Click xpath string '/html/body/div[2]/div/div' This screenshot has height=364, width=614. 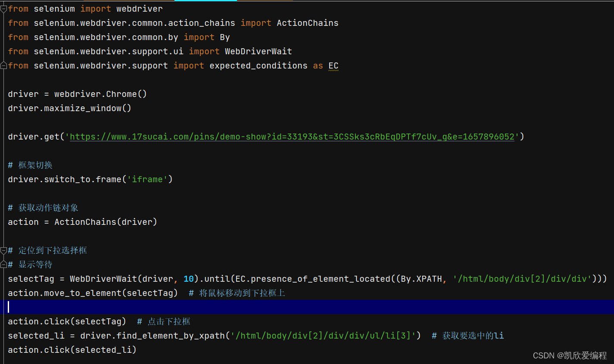(522, 279)
